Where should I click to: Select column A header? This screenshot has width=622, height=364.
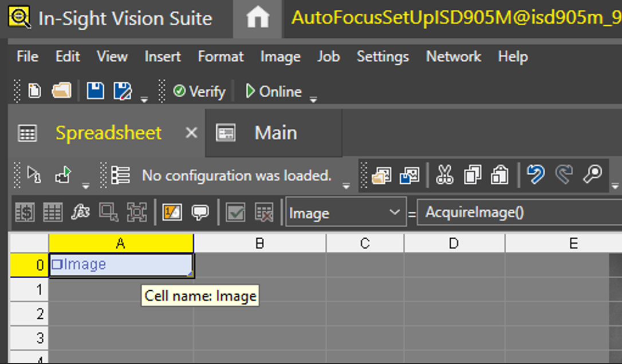(121, 243)
